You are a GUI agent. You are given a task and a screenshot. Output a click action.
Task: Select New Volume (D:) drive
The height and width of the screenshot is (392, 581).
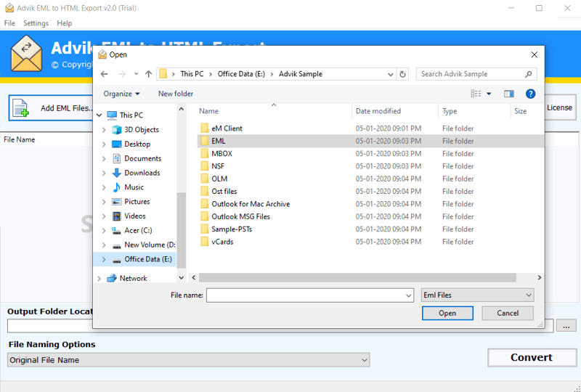click(x=150, y=245)
